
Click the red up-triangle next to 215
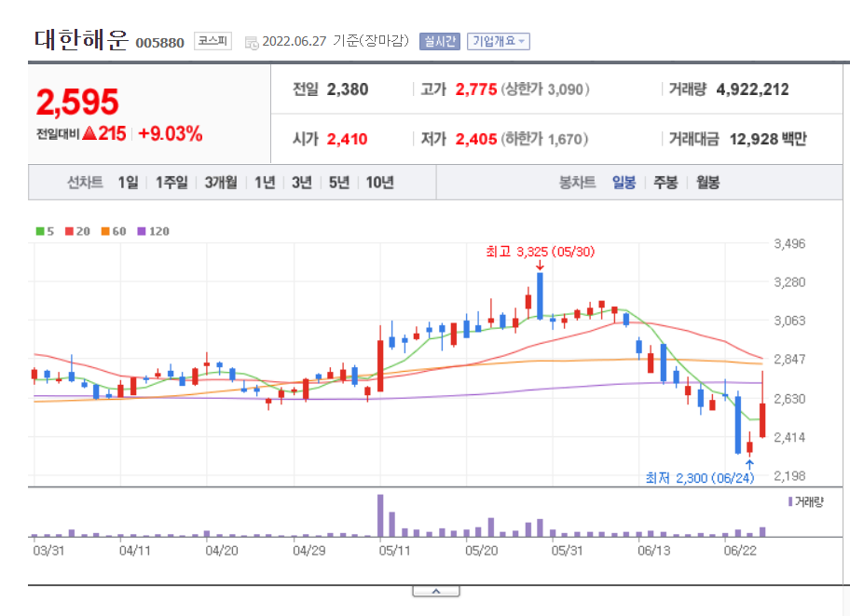[x=90, y=133]
